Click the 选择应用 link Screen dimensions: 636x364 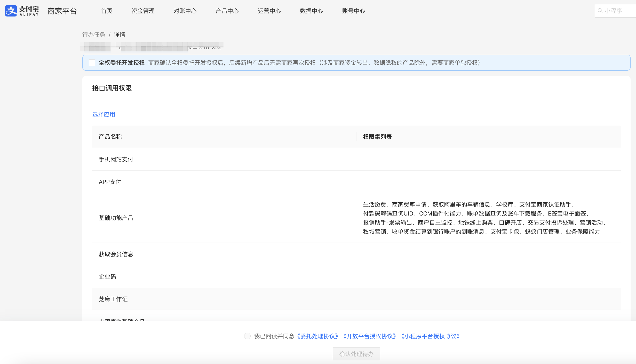coord(104,114)
